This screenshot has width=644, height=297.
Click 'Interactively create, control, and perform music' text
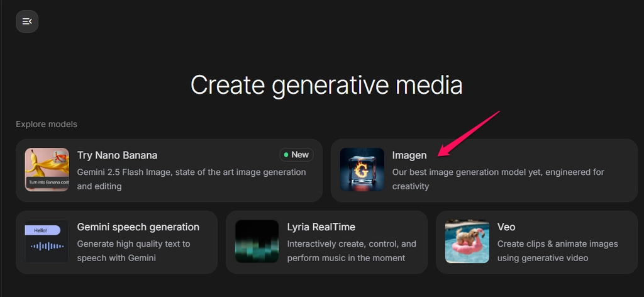pos(352,251)
